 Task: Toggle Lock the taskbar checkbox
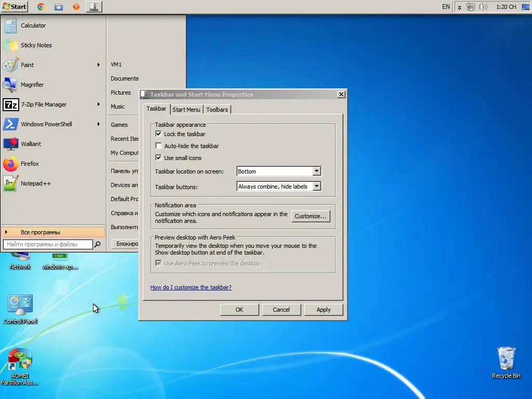coord(158,134)
